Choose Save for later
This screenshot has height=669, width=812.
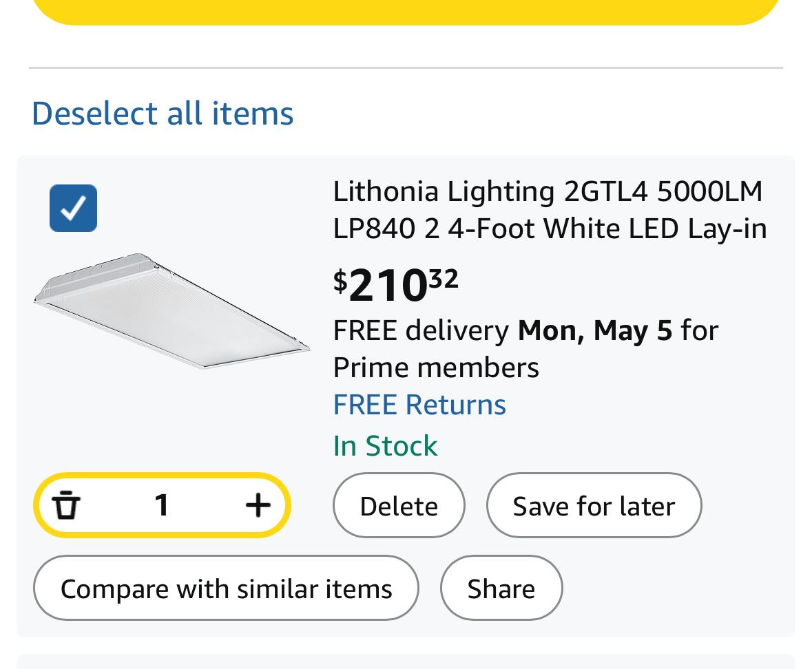[x=594, y=506]
